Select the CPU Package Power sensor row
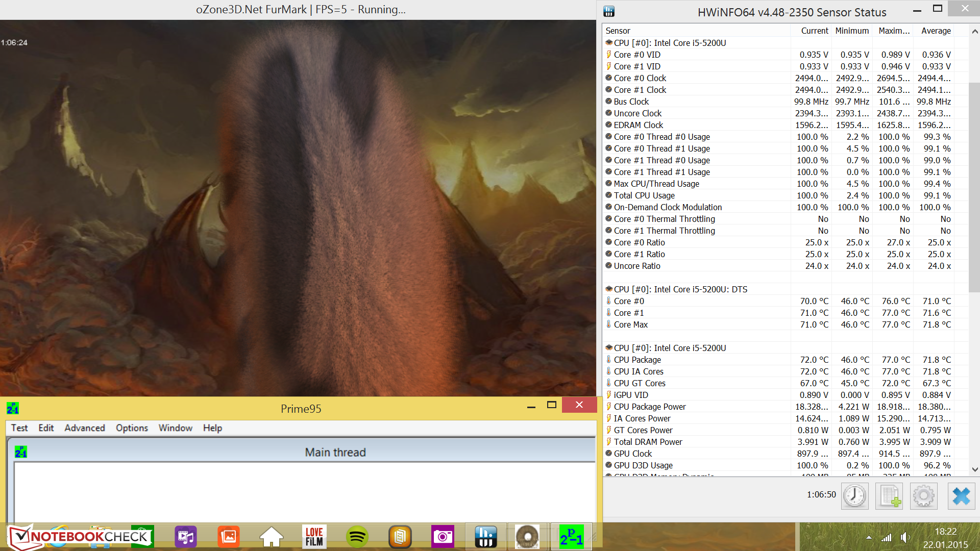 tap(650, 407)
